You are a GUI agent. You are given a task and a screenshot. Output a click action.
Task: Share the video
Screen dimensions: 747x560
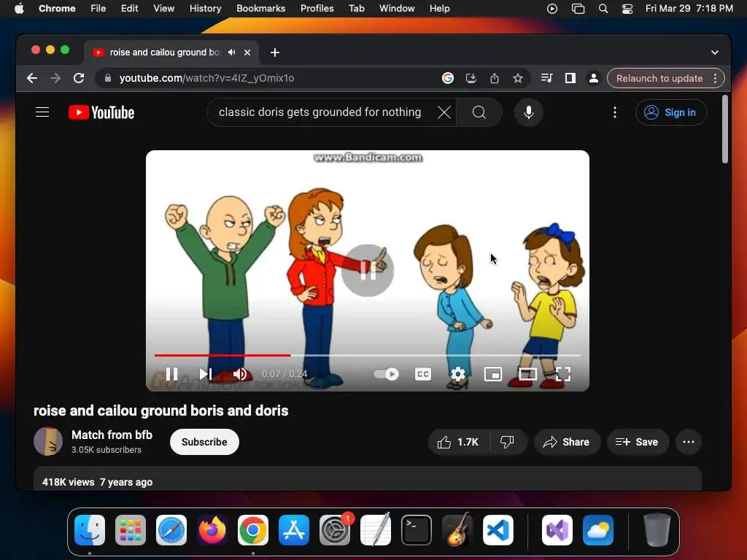pos(567,442)
